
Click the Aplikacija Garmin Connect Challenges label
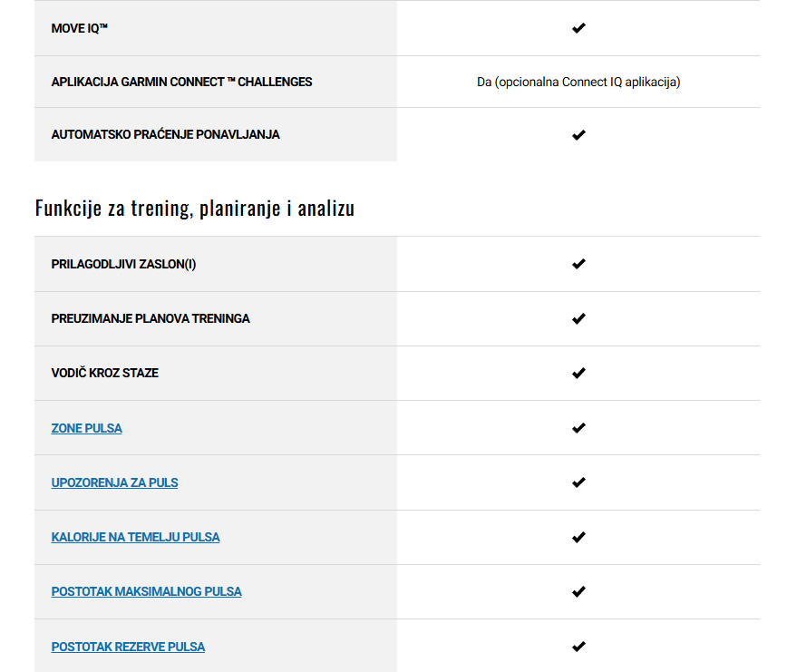pyautogui.click(x=181, y=82)
